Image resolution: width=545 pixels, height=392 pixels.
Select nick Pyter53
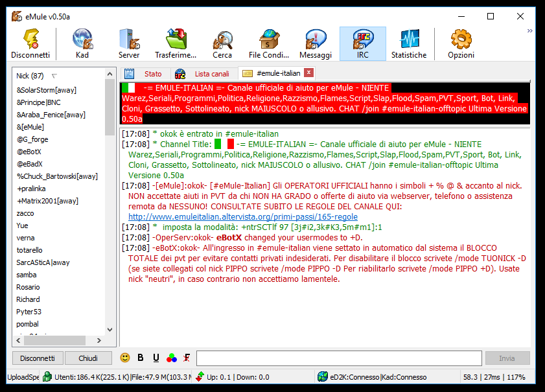(29, 312)
